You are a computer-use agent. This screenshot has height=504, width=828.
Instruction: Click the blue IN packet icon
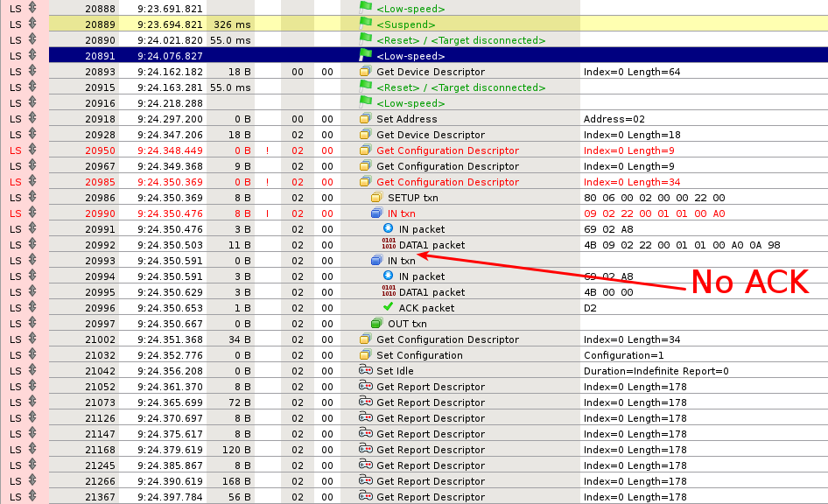tap(387, 229)
